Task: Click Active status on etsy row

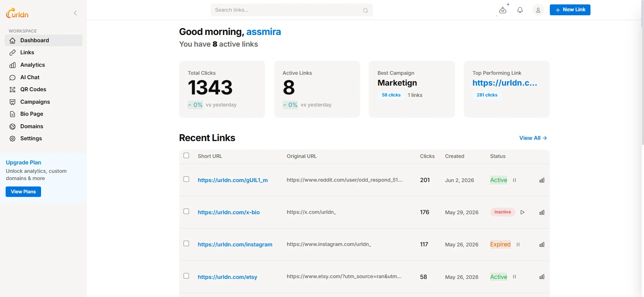Action: 499,277
